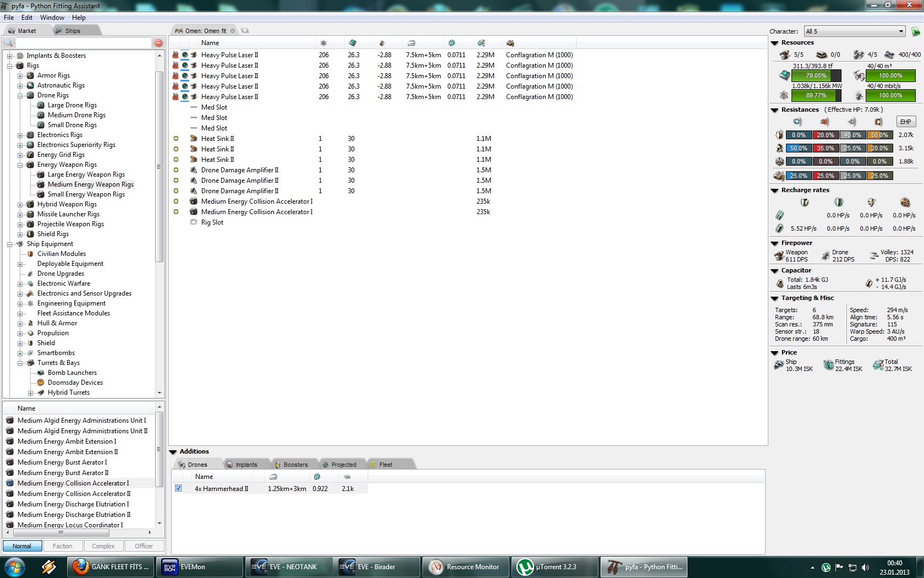The image size is (924, 578).
Task: Click the explosive resistance header icon
Action: coord(879,122)
